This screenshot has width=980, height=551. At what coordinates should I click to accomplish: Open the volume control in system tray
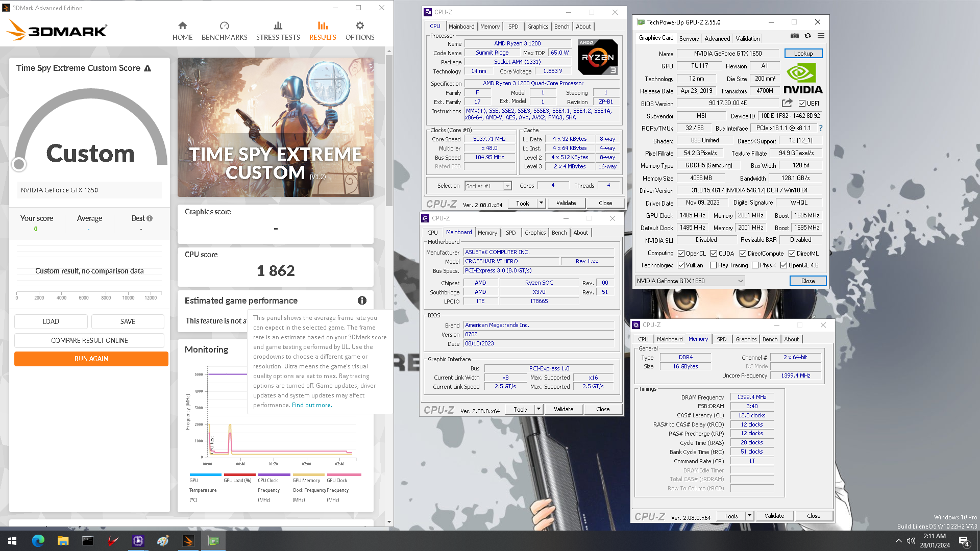[911, 541]
